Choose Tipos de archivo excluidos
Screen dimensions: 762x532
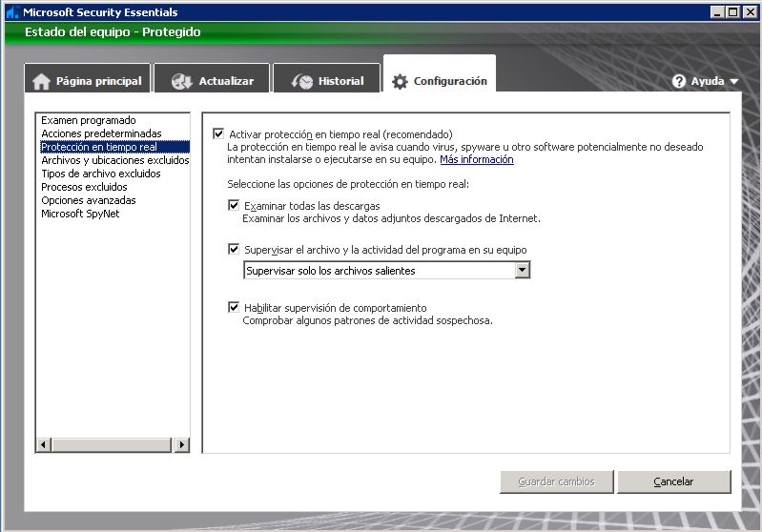tap(100, 174)
